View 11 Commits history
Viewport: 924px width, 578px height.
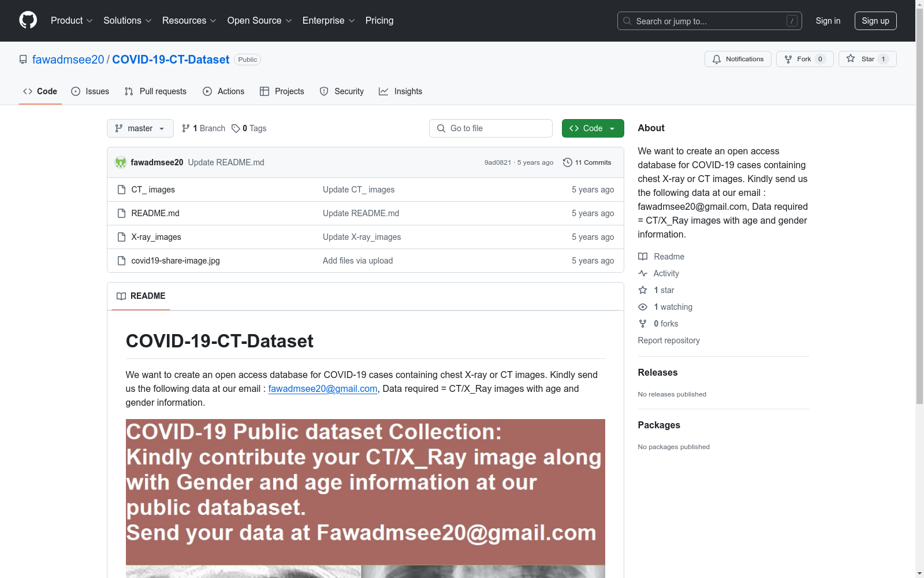pos(587,162)
